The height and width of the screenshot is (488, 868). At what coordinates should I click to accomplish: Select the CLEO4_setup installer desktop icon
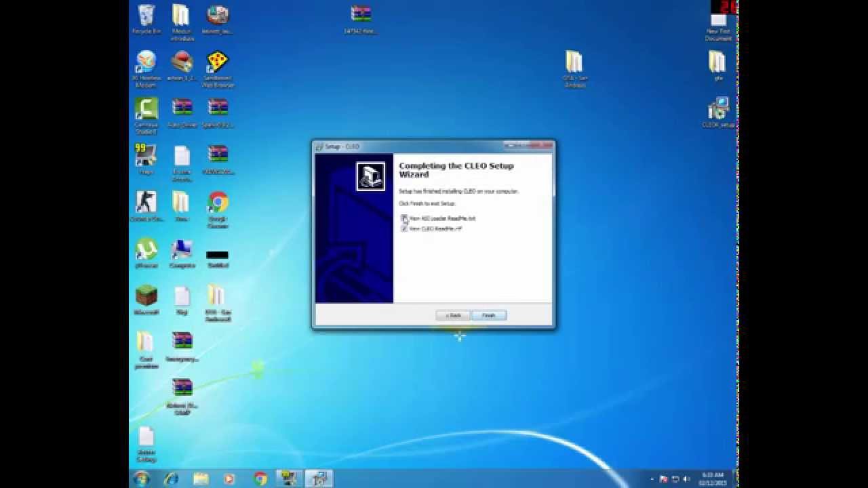(719, 113)
